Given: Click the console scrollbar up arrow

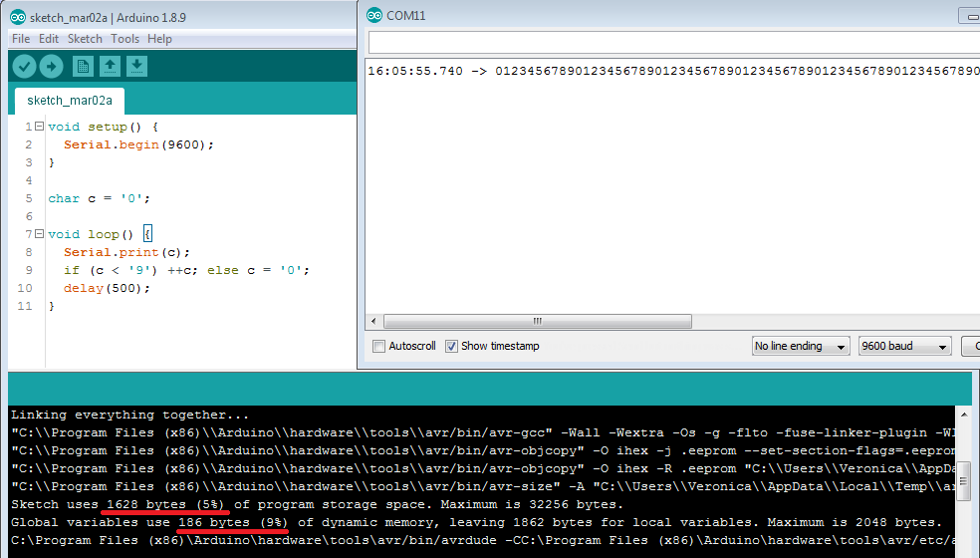Looking at the screenshot, I should pos(964,415).
